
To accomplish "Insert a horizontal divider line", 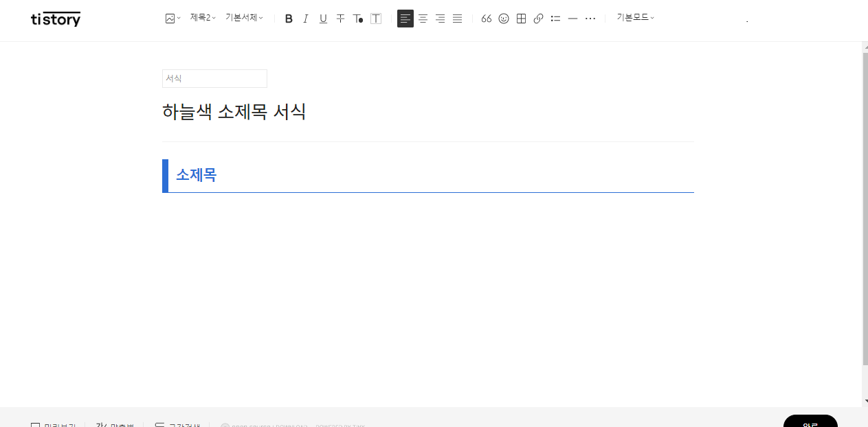I will [572, 19].
